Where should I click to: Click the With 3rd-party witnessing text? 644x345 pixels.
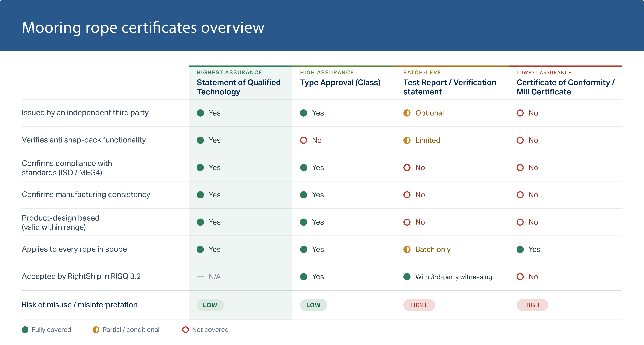(x=454, y=277)
